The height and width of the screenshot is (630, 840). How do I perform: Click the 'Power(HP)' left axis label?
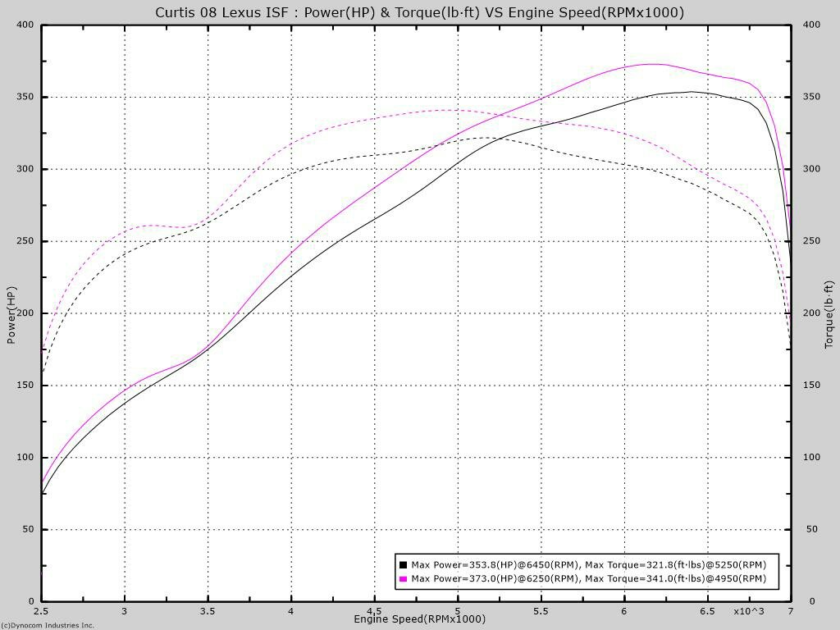pos(11,314)
